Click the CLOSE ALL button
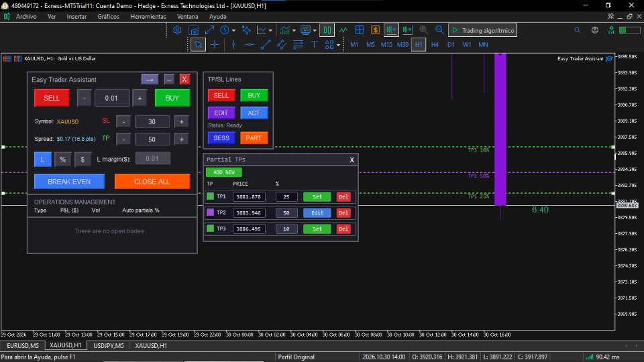Image resolution: width=644 pixels, height=362 pixels. pos(152,182)
